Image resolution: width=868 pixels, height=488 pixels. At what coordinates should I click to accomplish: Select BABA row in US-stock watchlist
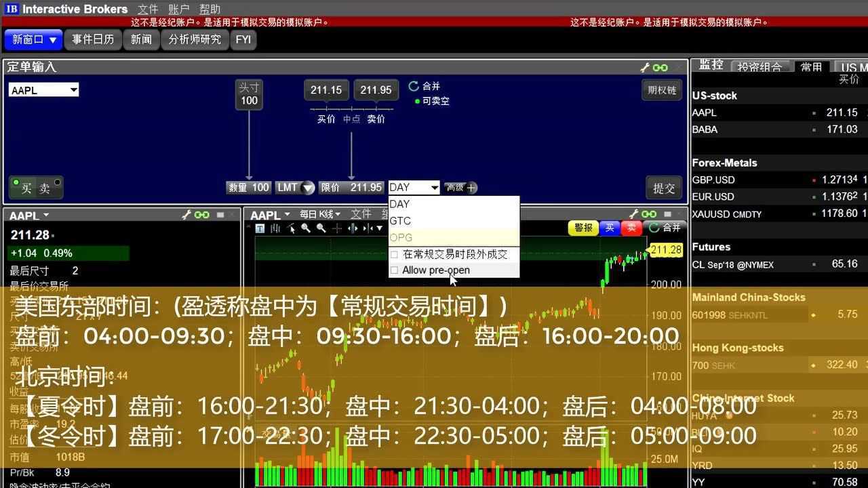(779, 129)
